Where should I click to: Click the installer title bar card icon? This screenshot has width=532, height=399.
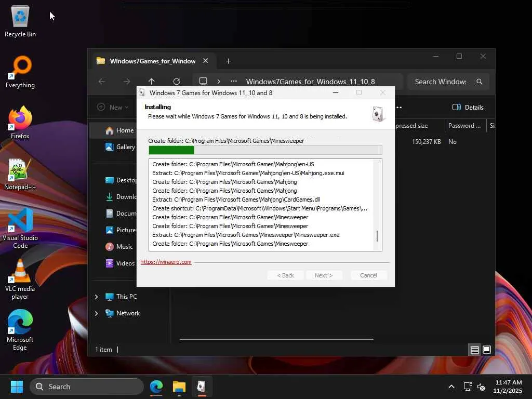coord(142,92)
